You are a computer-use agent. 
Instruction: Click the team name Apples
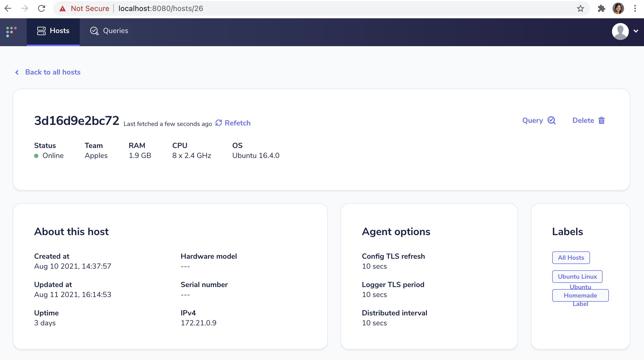[96, 156]
